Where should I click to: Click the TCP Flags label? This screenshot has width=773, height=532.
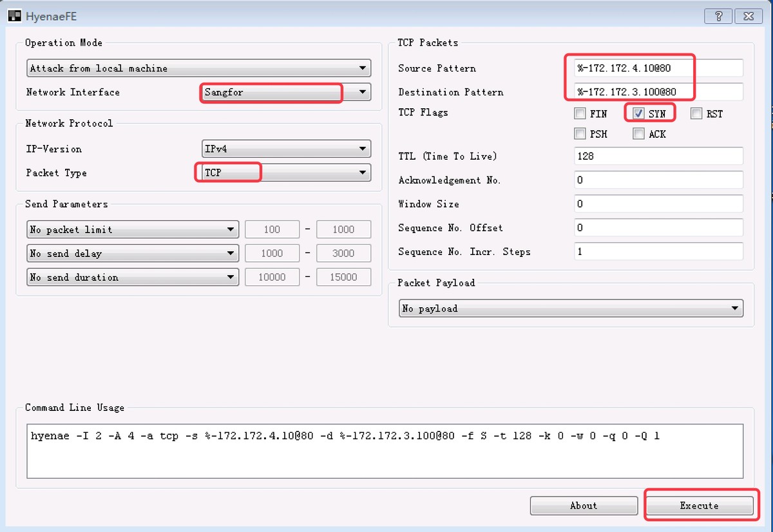click(x=423, y=112)
